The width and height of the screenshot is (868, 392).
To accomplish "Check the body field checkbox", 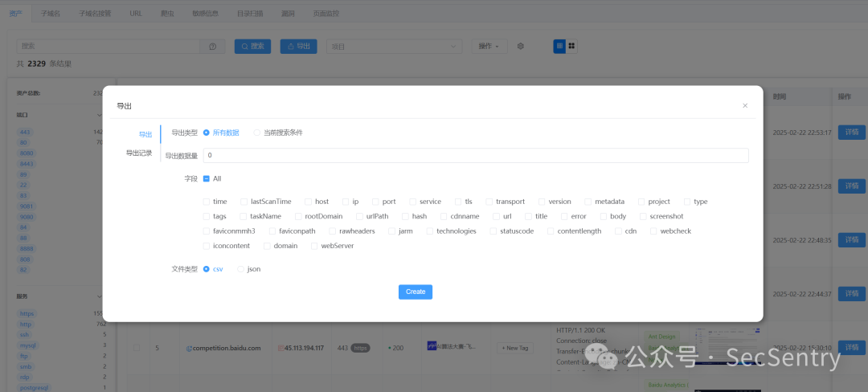I will [x=604, y=216].
